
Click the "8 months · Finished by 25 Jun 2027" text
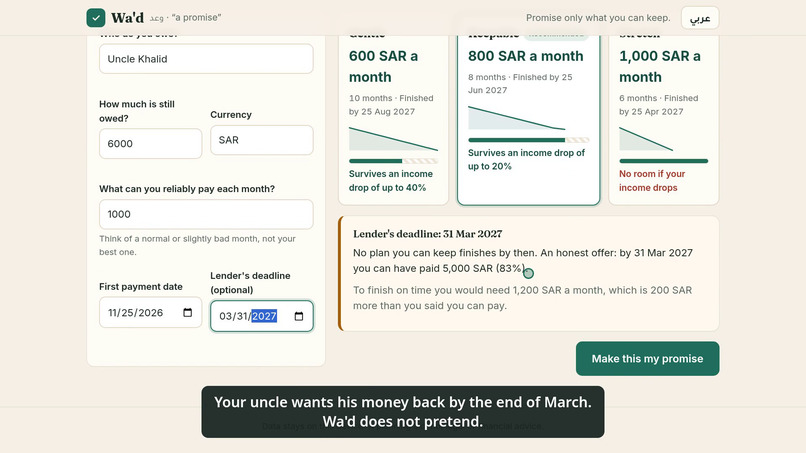(520, 83)
